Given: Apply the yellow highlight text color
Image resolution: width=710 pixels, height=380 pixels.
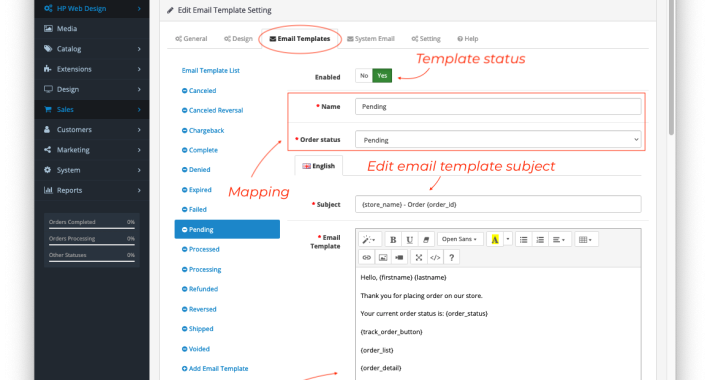Looking at the screenshot, I should (495, 240).
